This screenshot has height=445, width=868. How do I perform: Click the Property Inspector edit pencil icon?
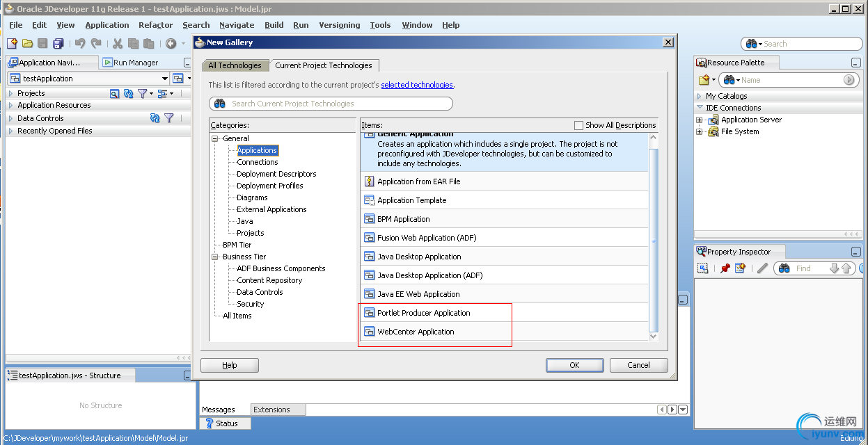pyautogui.click(x=762, y=268)
